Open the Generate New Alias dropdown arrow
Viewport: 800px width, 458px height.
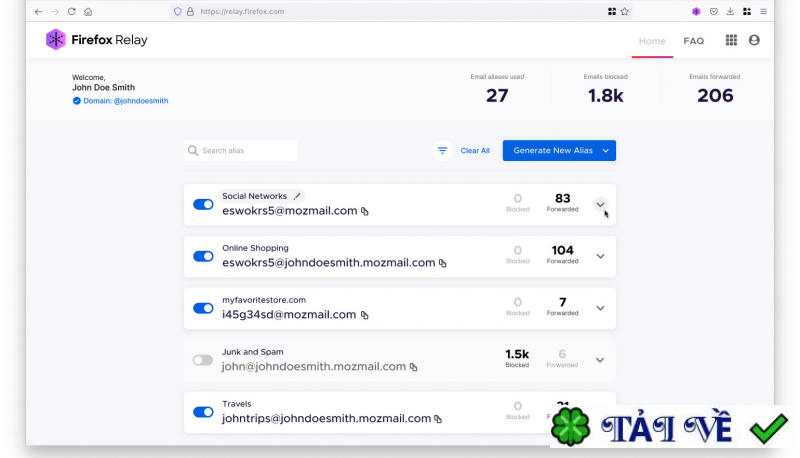(606, 150)
